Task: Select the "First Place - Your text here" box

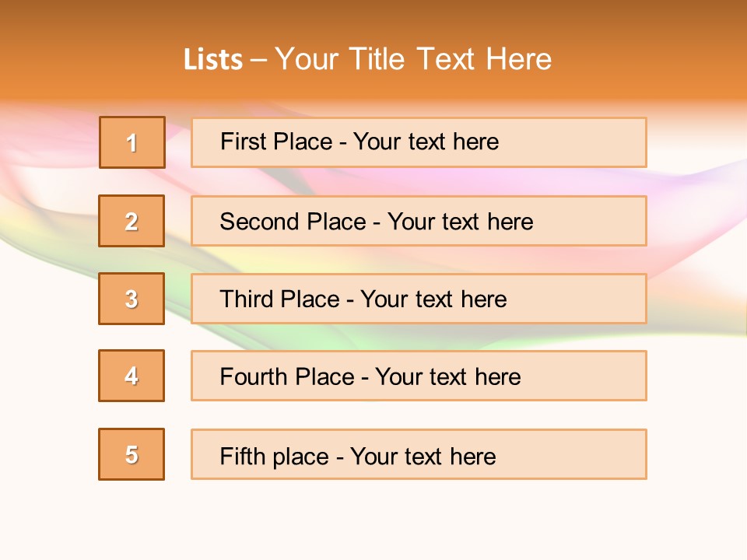Action: (x=419, y=142)
